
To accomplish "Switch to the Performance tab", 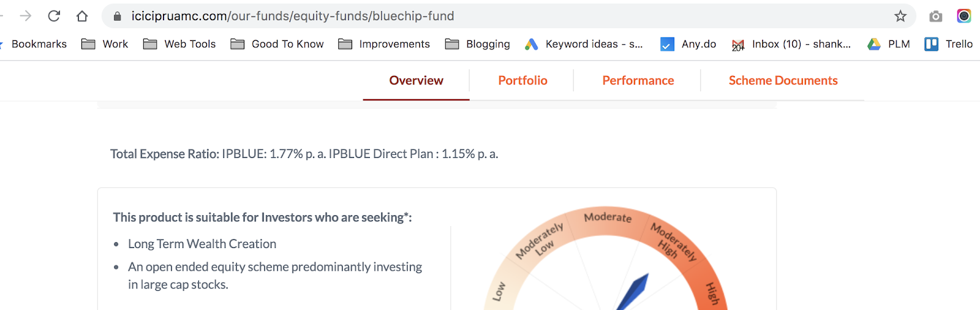I will [638, 80].
